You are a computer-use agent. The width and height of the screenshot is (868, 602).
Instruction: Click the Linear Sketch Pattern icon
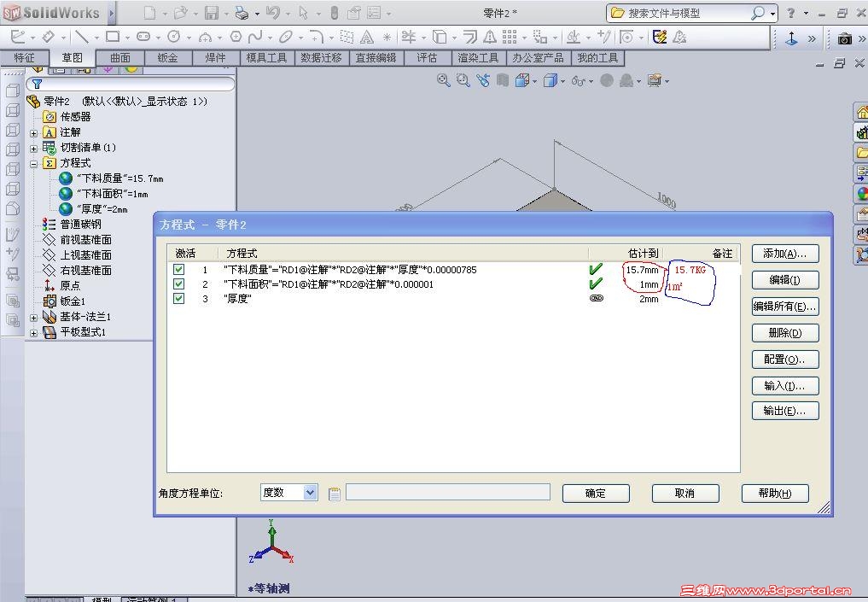tap(510, 37)
